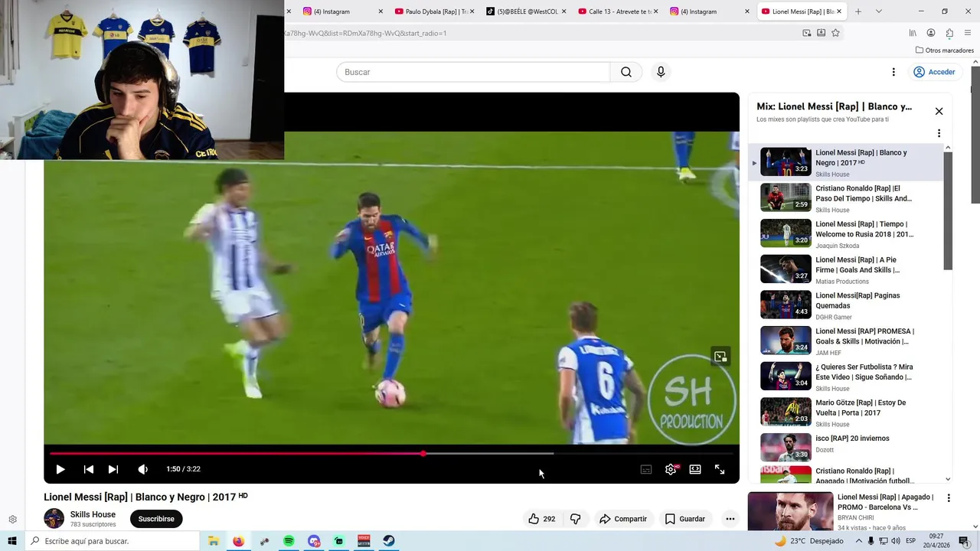Subscribe to Skills House channel
The width and height of the screenshot is (980, 551).
[x=156, y=519]
